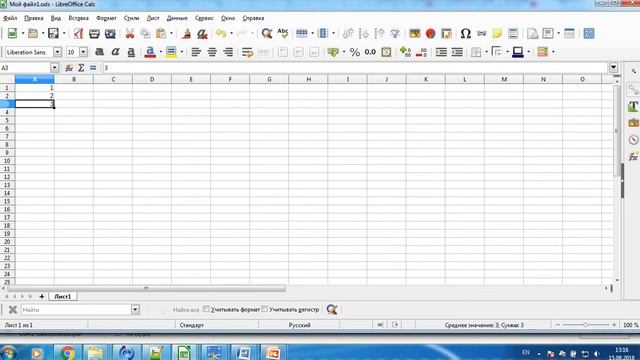Screen dimensions: 640x360
Task: Toggle AutoFilter funnel icon
Action: (x=395, y=33)
